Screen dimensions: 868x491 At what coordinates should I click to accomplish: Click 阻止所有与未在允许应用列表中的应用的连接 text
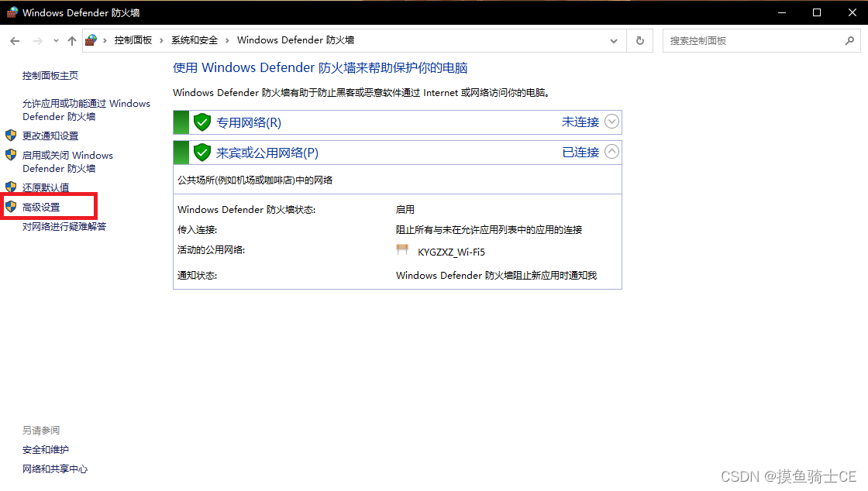click(489, 229)
